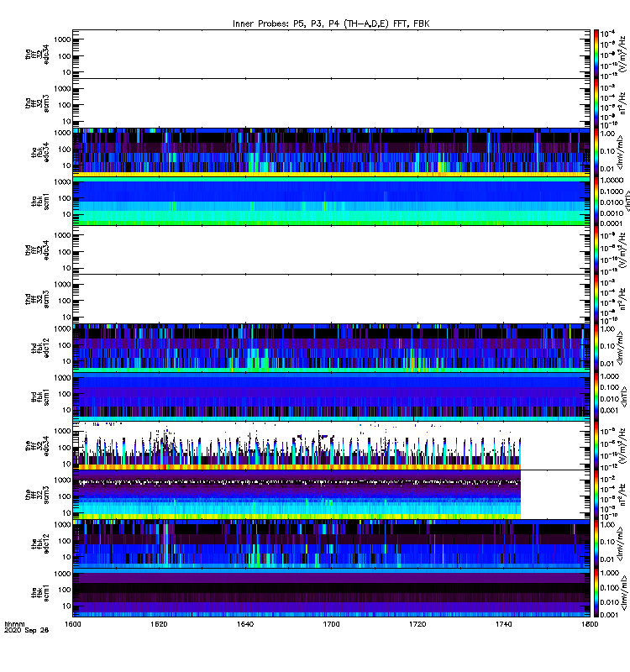The width and height of the screenshot is (630, 672).
Task: Click the '2020 Sep 26' date label
Action: tap(26, 631)
